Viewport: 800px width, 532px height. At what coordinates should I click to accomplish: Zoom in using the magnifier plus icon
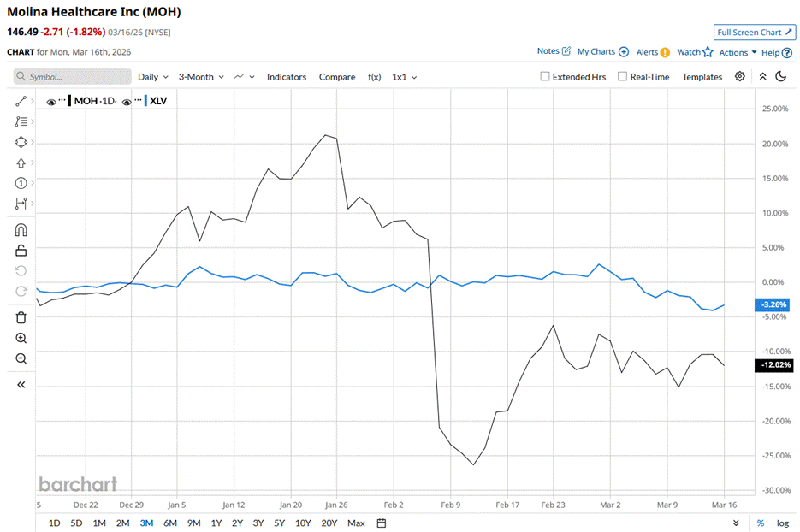[x=21, y=338]
